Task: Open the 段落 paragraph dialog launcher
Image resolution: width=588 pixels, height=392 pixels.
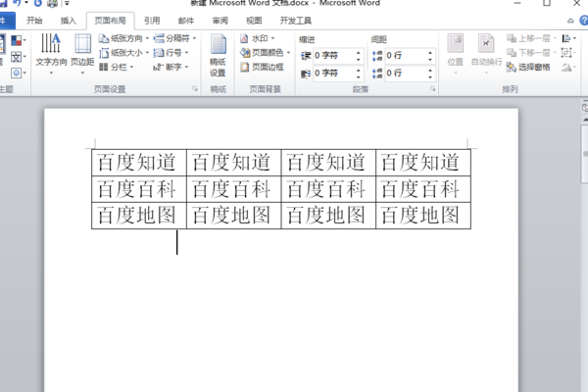Action: [x=432, y=89]
